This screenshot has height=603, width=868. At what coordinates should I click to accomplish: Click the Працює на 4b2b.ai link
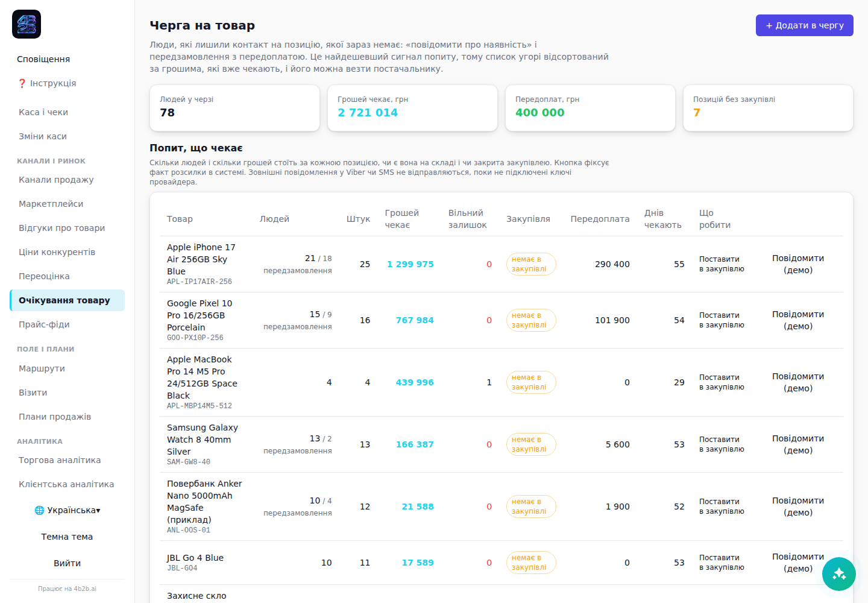point(68,589)
